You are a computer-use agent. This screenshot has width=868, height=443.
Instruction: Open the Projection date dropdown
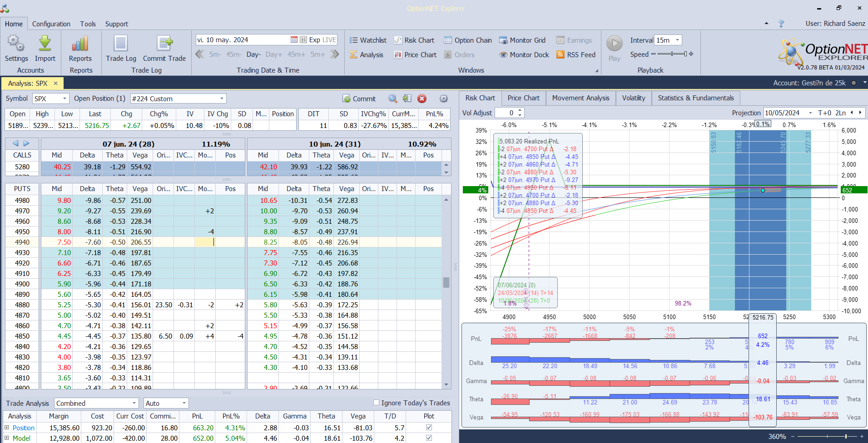coord(810,113)
